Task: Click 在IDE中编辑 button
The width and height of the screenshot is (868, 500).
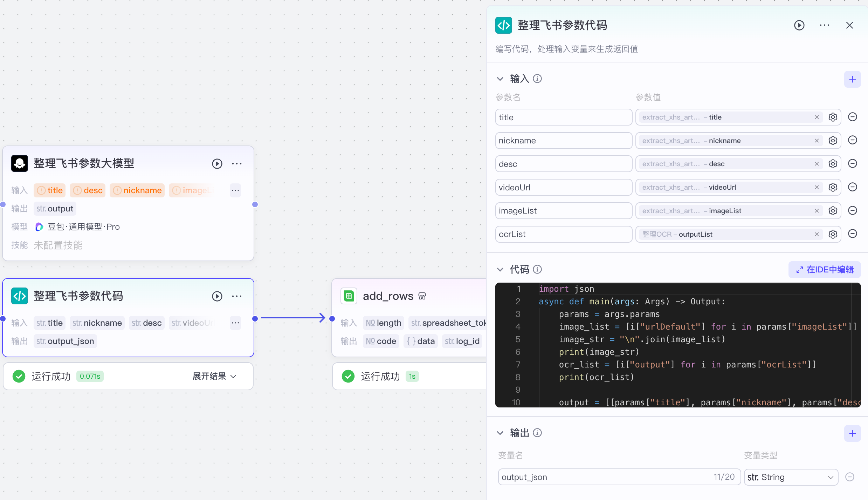Action: 825,270
